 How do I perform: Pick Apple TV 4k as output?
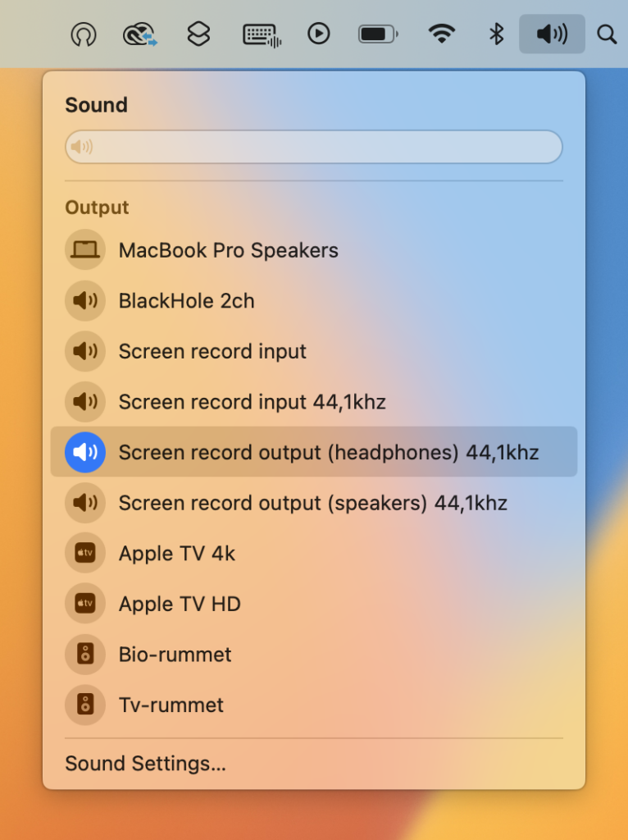coord(176,554)
